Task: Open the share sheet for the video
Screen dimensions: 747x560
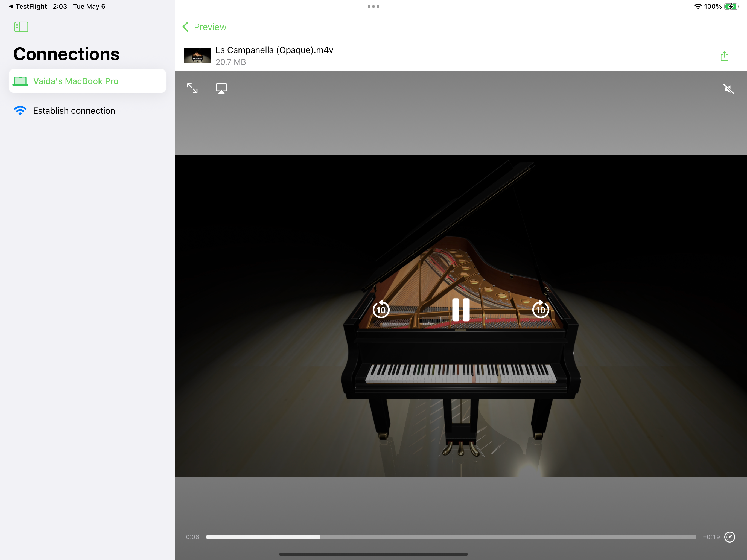Action: click(x=724, y=56)
